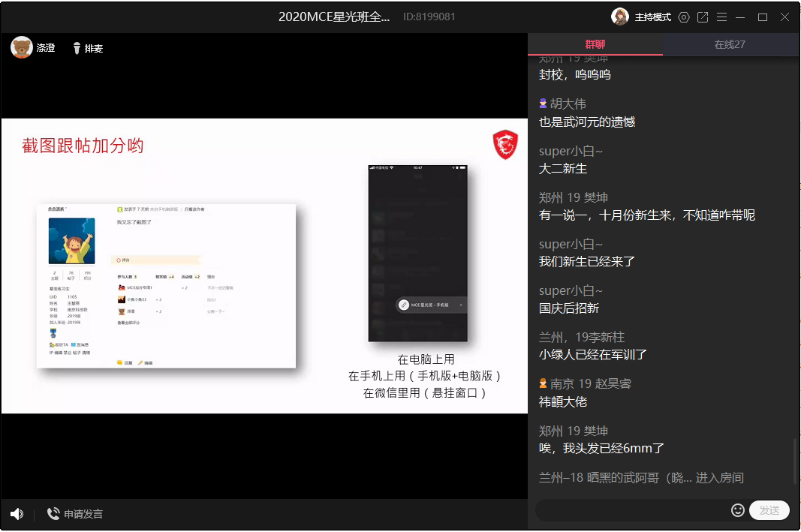
Task: Open the emoji picker
Action: 737,510
